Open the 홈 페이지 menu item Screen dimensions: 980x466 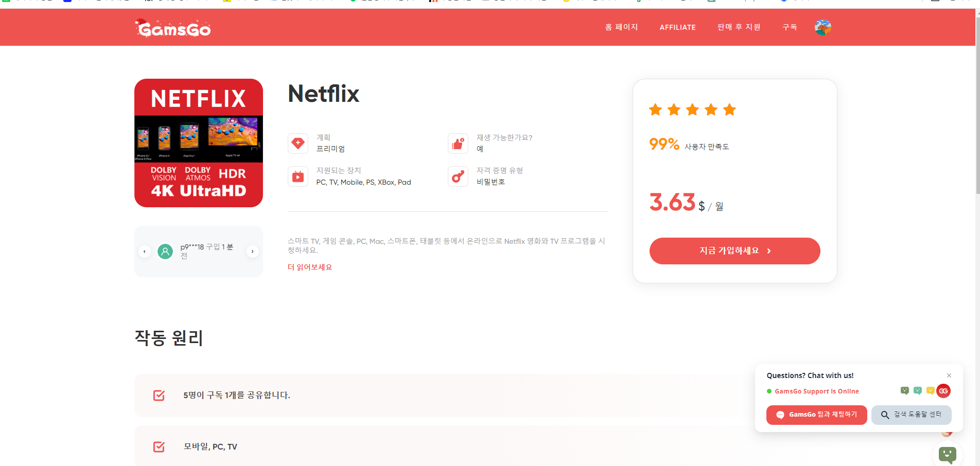point(621,27)
